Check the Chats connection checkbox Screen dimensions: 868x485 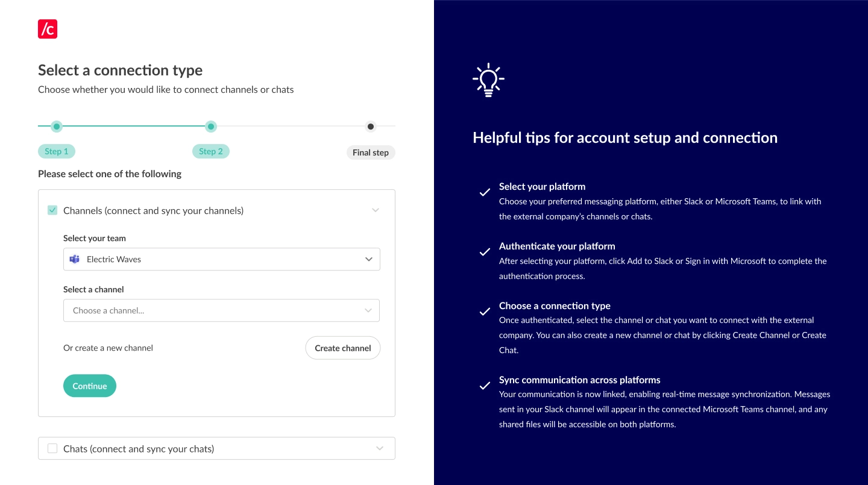(52, 448)
